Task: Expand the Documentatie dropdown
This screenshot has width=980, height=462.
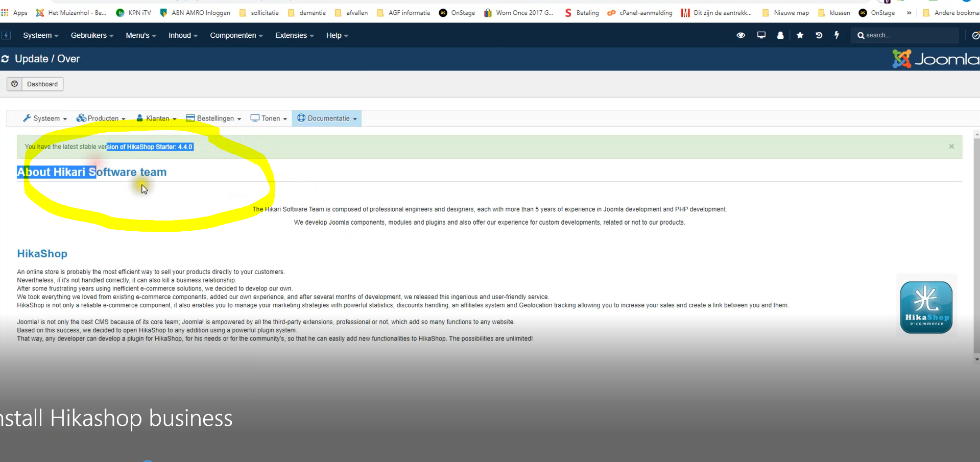Action: tap(327, 118)
